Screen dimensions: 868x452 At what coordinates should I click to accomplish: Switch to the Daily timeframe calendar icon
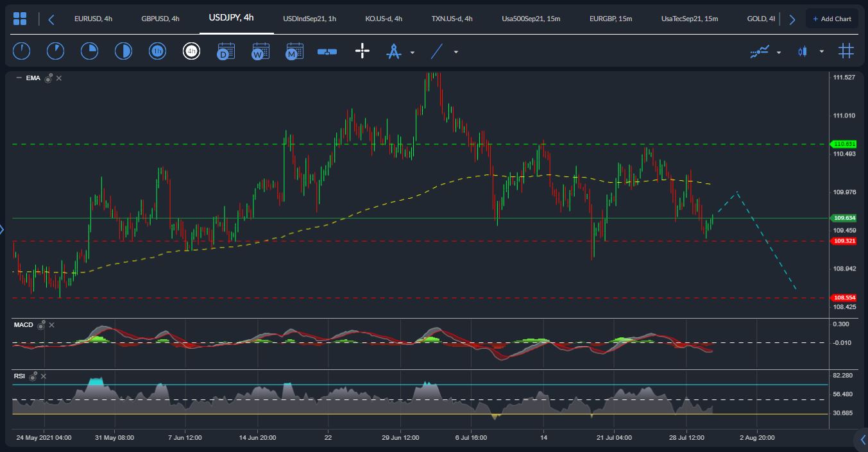coord(225,51)
